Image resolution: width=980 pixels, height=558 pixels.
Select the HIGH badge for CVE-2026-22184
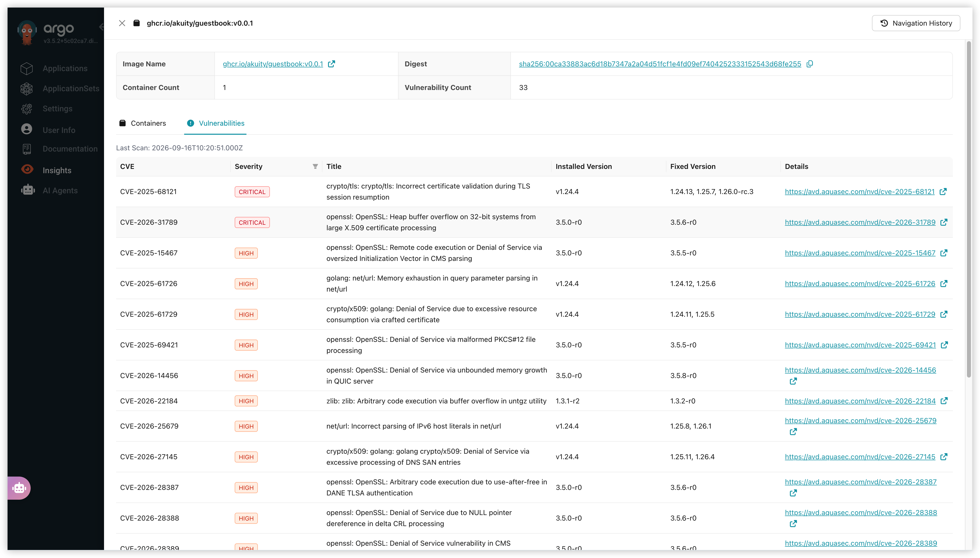(x=246, y=401)
